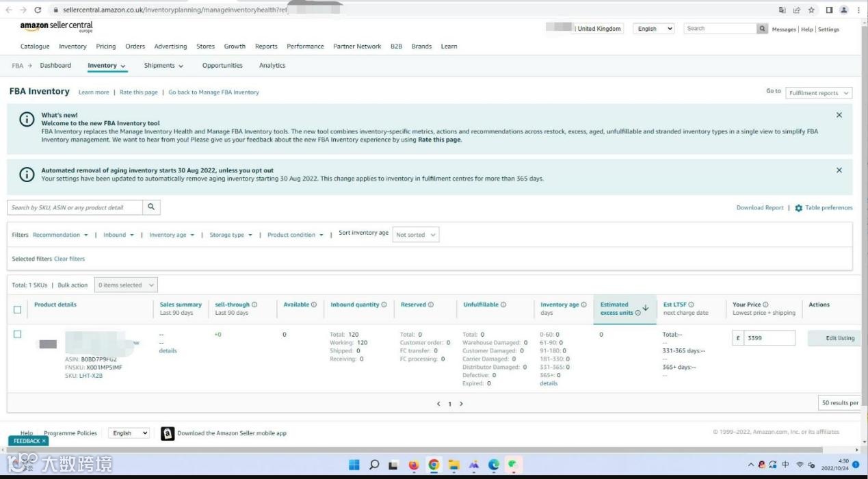Expand the Storage type filter

click(231, 235)
